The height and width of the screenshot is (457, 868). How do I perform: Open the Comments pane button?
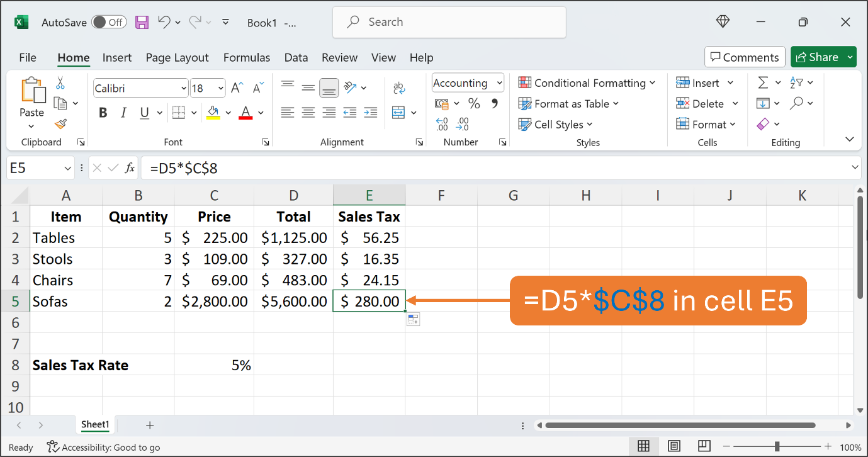745,57
